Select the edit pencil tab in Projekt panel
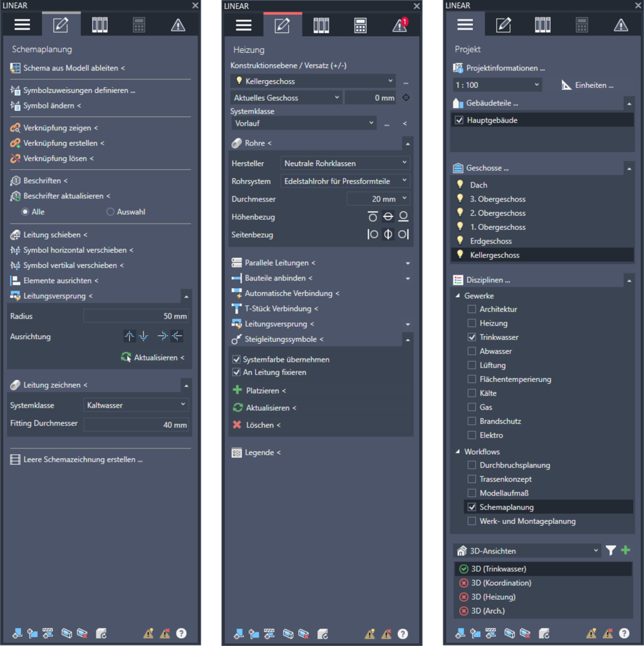 click(x=503, y=25)
